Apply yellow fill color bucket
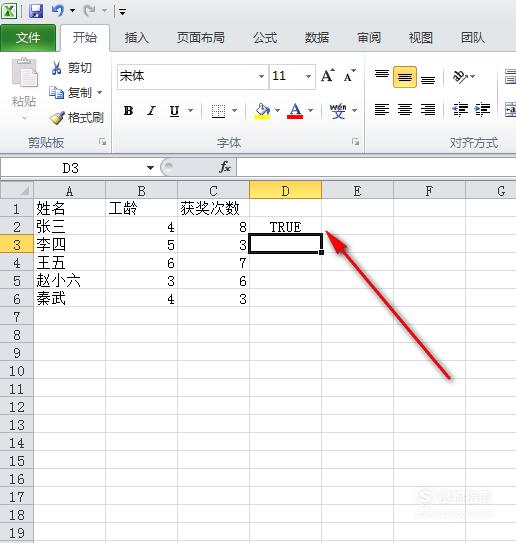The width and height of the screenshot is (516, 543). tap(262, 111)
